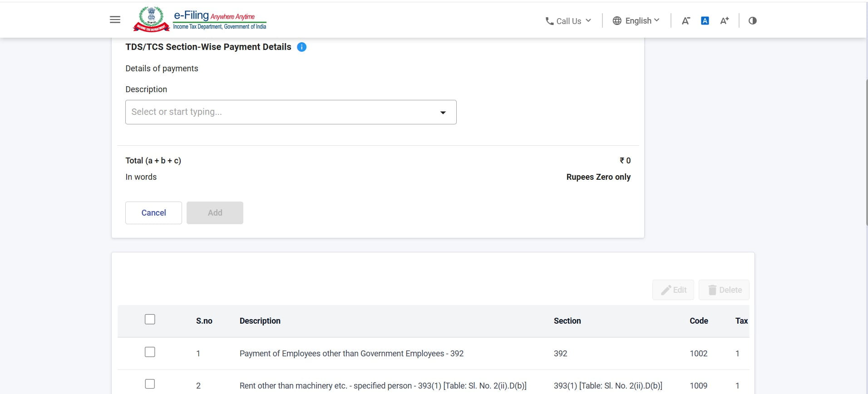Toggle high contrast mode icon
The width and height of the screenshot is (868, 394).
[753, 20]
